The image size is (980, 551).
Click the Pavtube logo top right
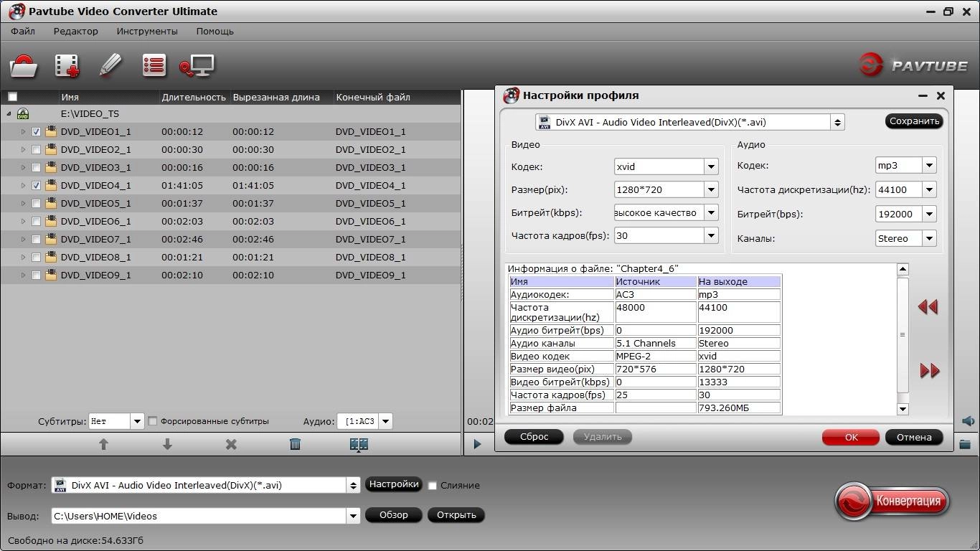pyautogui.click(x=913, y=65)
